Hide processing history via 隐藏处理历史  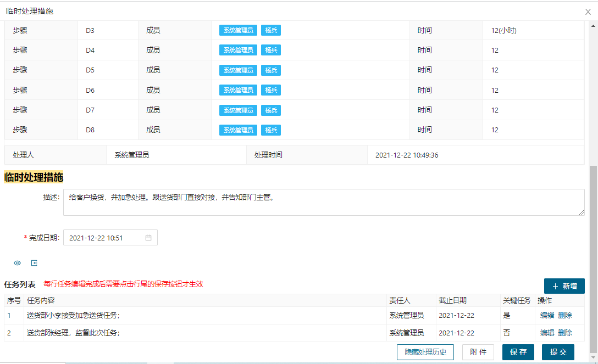[x=425, y=352]
